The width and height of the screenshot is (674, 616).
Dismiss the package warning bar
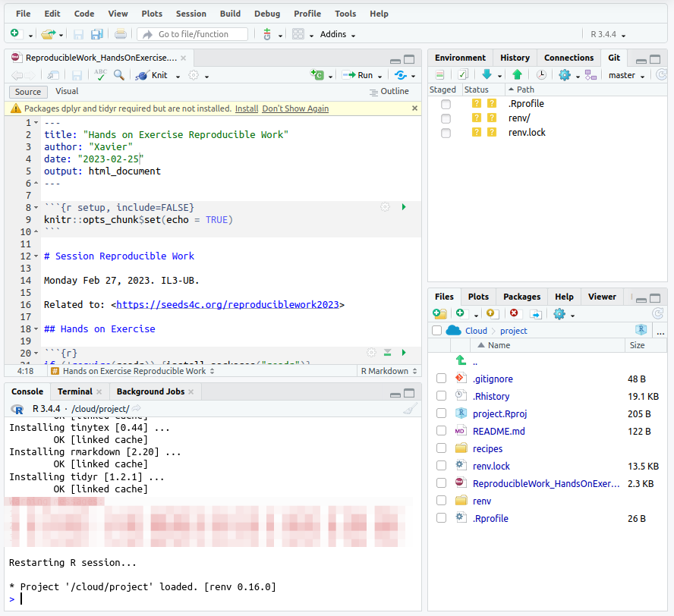(x=414, y=108)
